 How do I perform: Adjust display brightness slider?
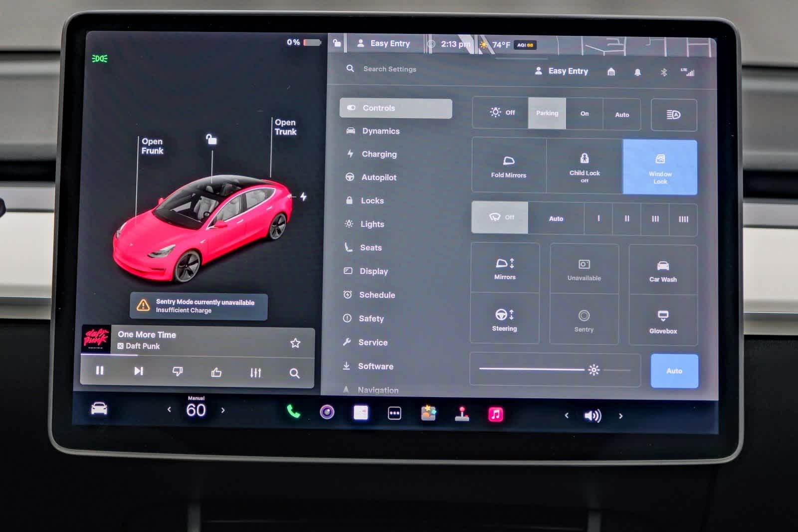[x=555, y=369]
